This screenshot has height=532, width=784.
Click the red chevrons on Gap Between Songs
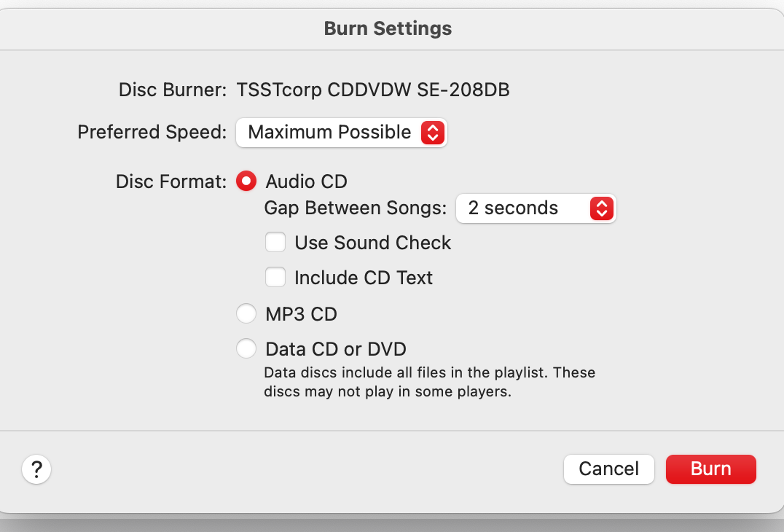pyautogui.click(x=602, y=208)
